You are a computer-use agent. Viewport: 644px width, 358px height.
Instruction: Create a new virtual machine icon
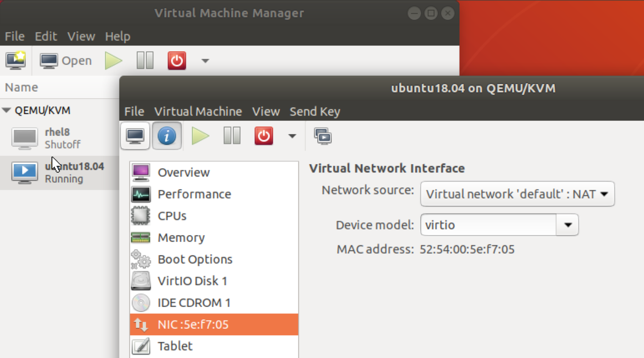(x=16, y=61)
